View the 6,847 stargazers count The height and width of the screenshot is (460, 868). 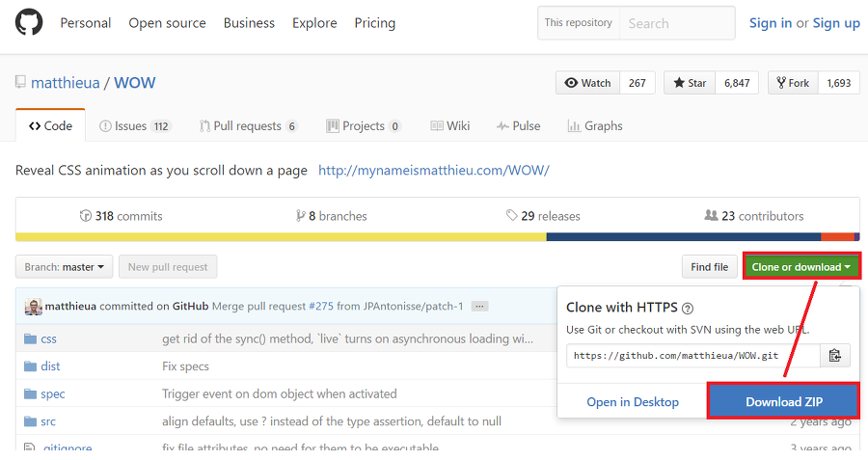tap(737, 83)
